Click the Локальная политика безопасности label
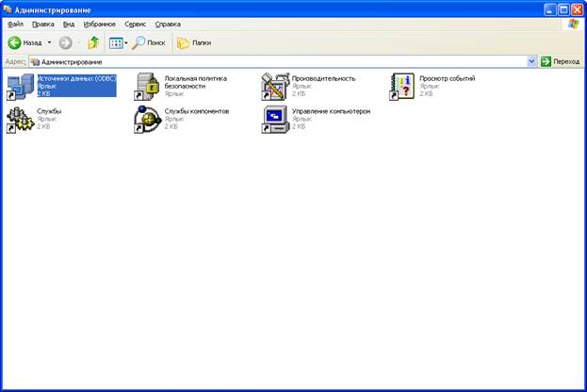This screenshot has height=392, width=587. 196,82
